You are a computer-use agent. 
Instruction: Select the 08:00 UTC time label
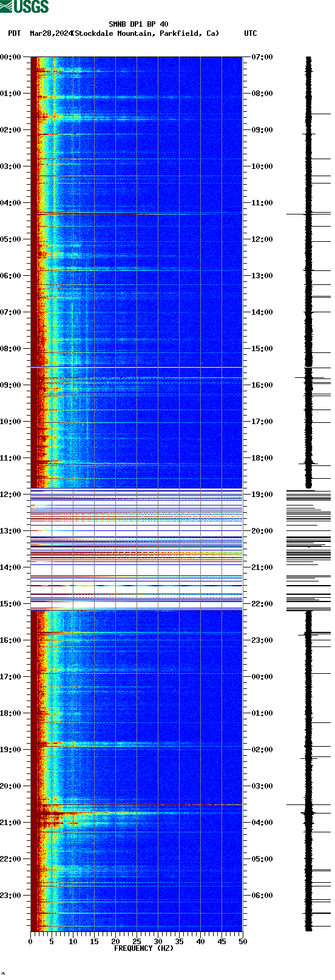[x=262, y=94]
